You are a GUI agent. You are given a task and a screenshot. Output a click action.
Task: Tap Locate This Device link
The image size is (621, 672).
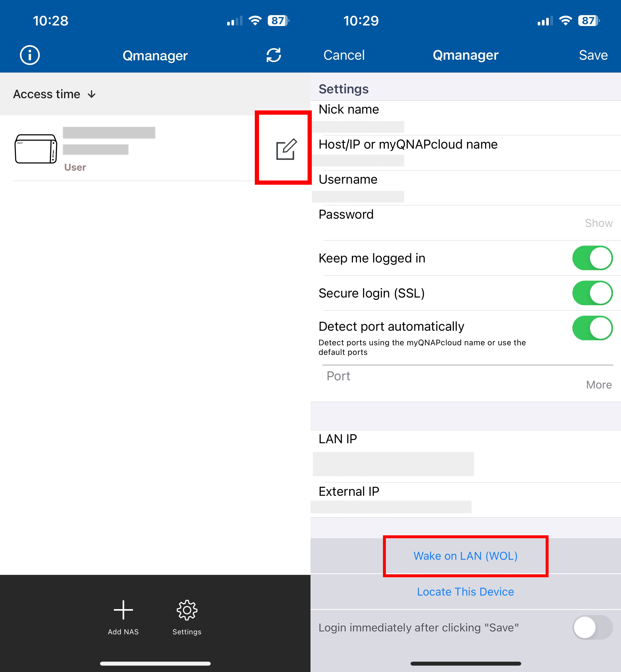pyautogui.click(x=465, y=592)
